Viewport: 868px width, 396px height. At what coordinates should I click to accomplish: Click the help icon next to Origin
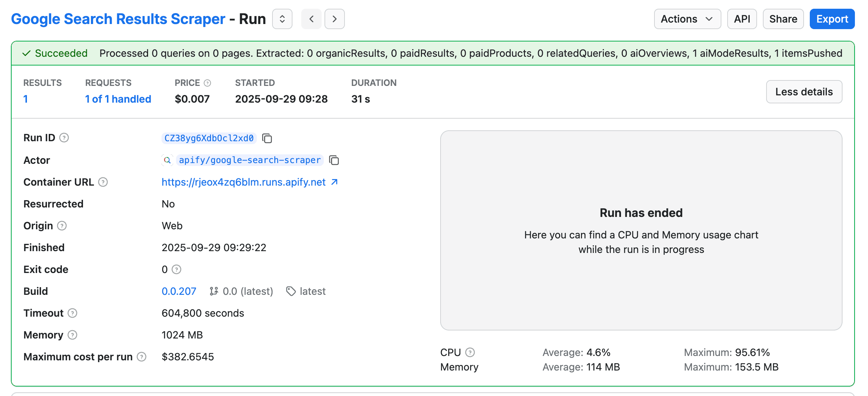tap(62, 226)
